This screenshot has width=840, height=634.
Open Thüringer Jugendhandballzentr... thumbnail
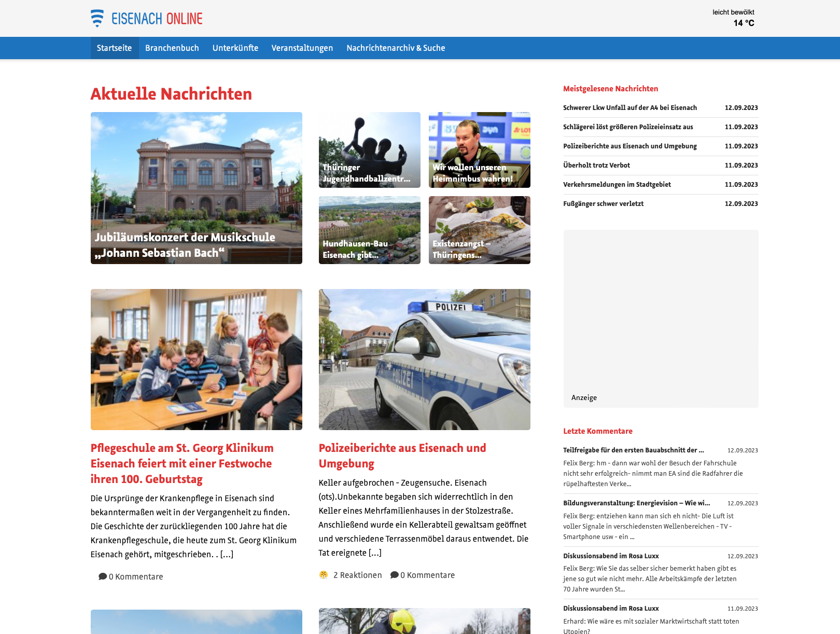click(370, 150)
